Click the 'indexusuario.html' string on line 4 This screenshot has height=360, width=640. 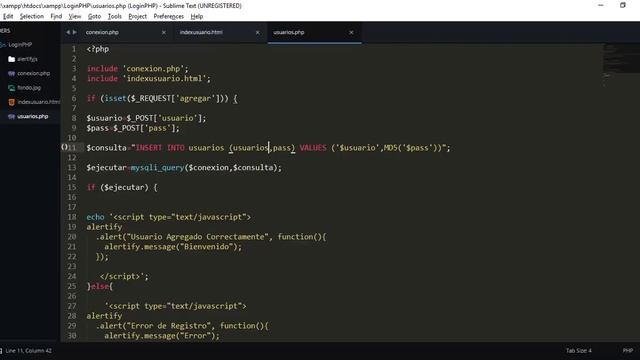(164, 78)
